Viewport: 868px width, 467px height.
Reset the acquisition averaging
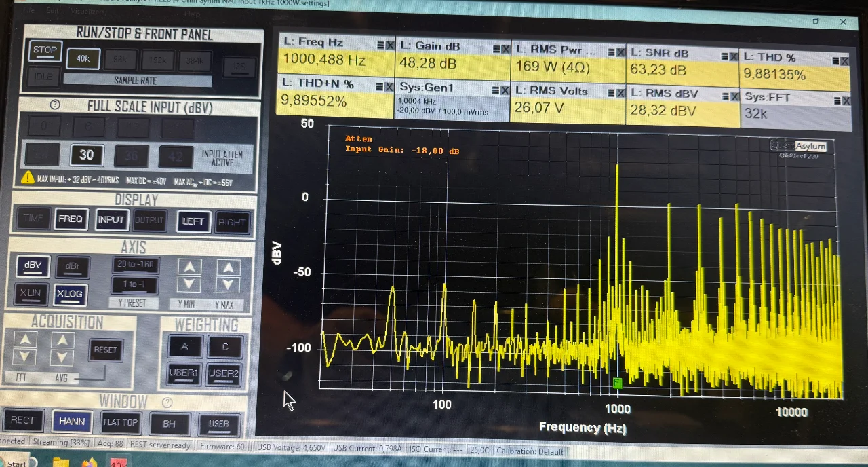click(x=105, y=350)
